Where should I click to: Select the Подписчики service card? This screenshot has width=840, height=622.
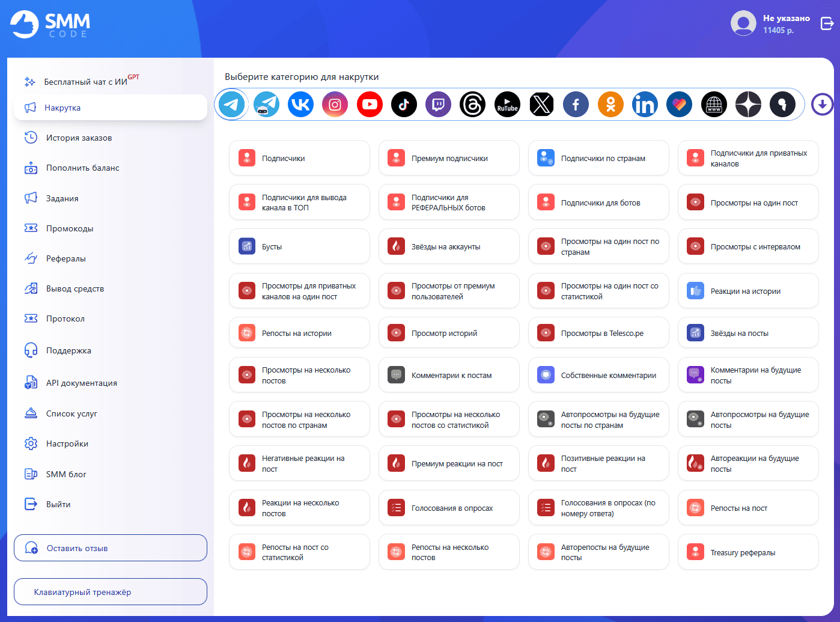coord(299,158)
